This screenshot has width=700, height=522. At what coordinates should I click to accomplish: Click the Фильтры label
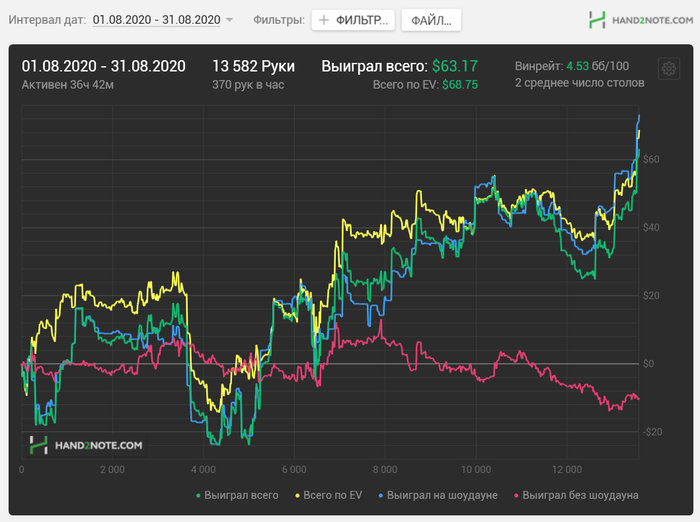(279, 20)
